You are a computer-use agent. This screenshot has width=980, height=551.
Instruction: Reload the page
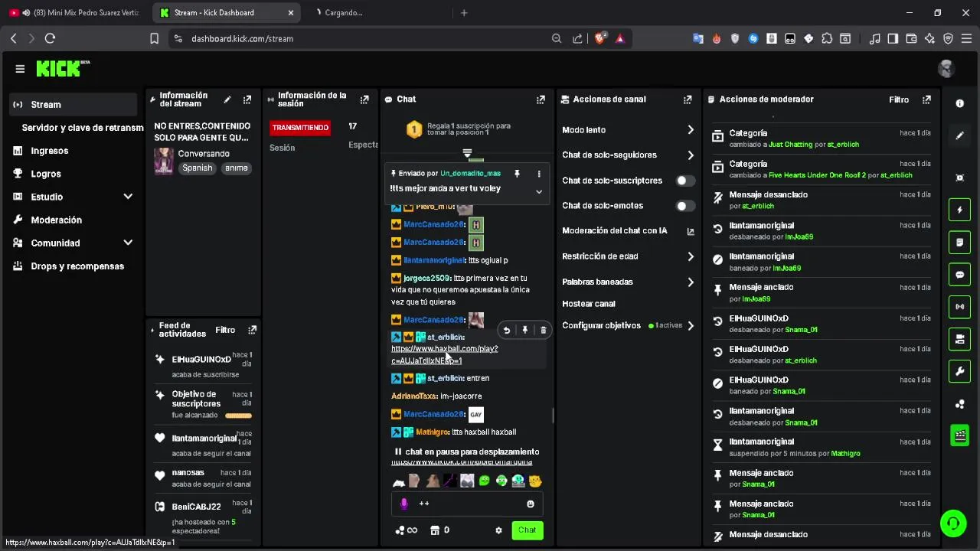pos(50,38)
